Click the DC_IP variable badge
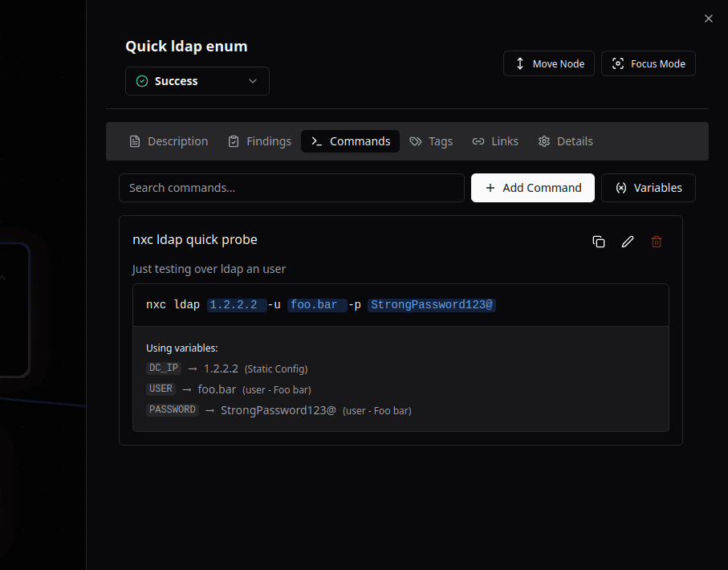Viewport: 728px width, 570px height. pos(164,368)
